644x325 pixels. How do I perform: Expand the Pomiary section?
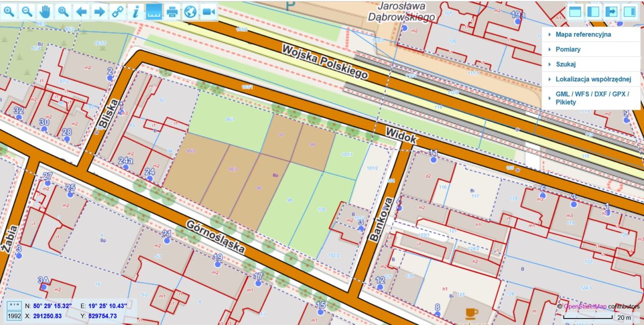point(568,49)
